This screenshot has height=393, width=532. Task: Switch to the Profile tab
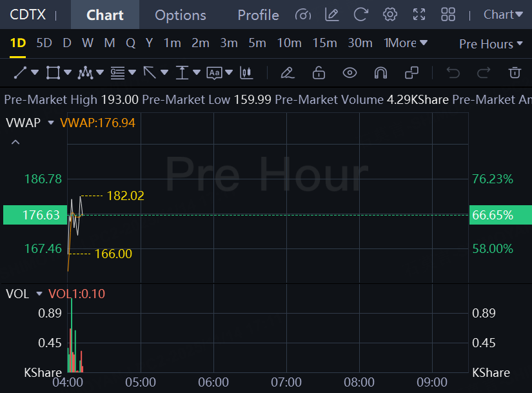[x=258, y=15]
